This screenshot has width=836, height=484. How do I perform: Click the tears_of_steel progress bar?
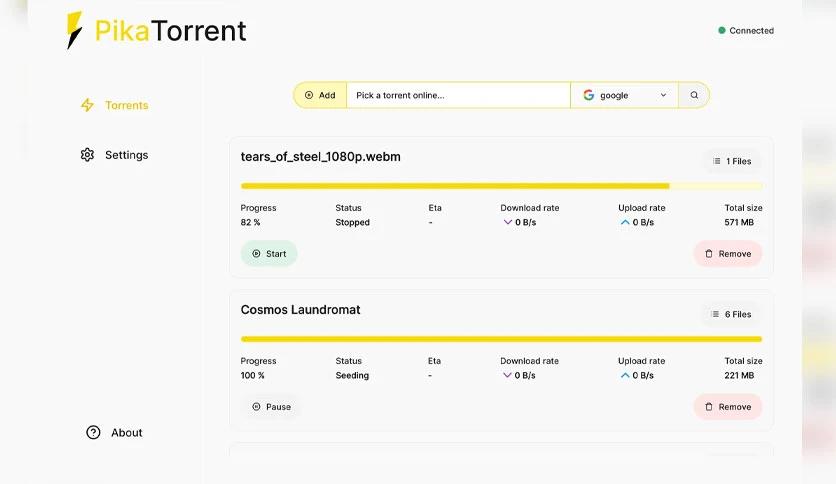tap(501, 186)
